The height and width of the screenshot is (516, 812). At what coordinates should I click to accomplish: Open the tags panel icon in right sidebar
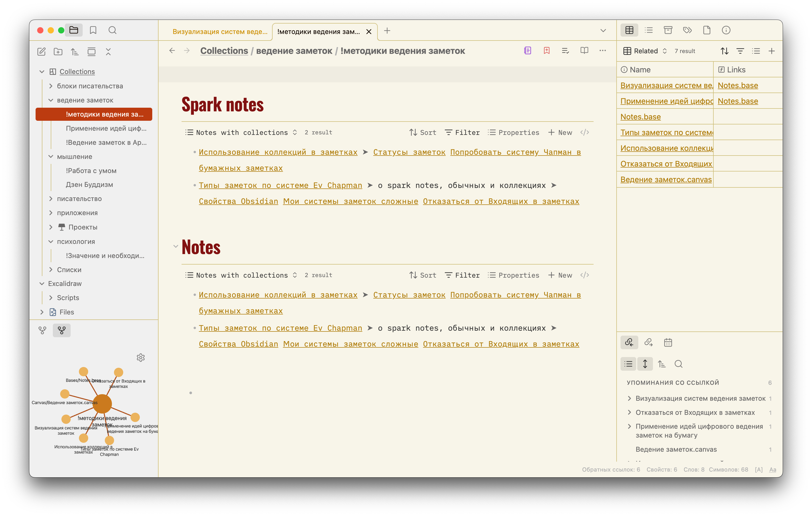(687, 30)
